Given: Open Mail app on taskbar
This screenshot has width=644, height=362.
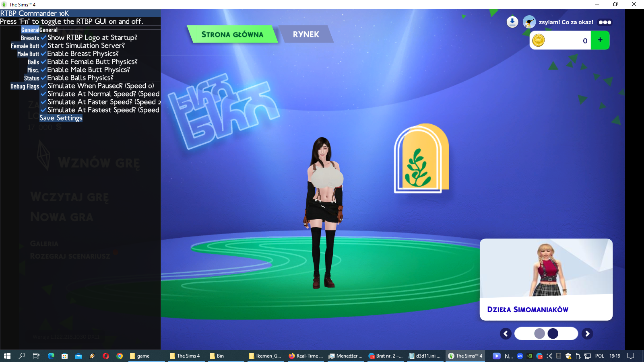Looking at the screenshot, I should click(78, 356).
